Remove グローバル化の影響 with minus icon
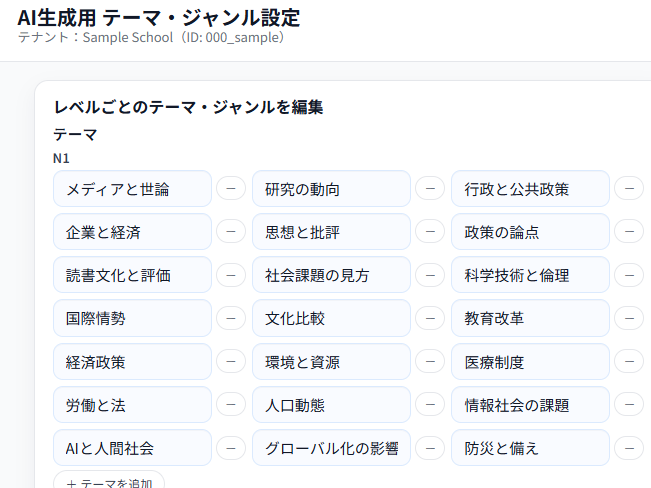Screen dimensions: 651x488 tap(430, 447)
